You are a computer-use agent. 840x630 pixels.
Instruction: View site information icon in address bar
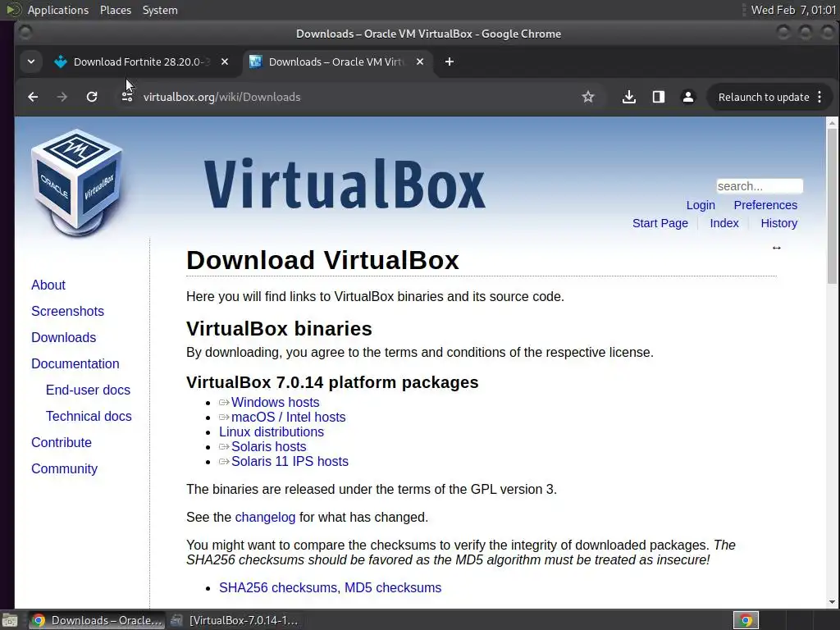[127, 97]
